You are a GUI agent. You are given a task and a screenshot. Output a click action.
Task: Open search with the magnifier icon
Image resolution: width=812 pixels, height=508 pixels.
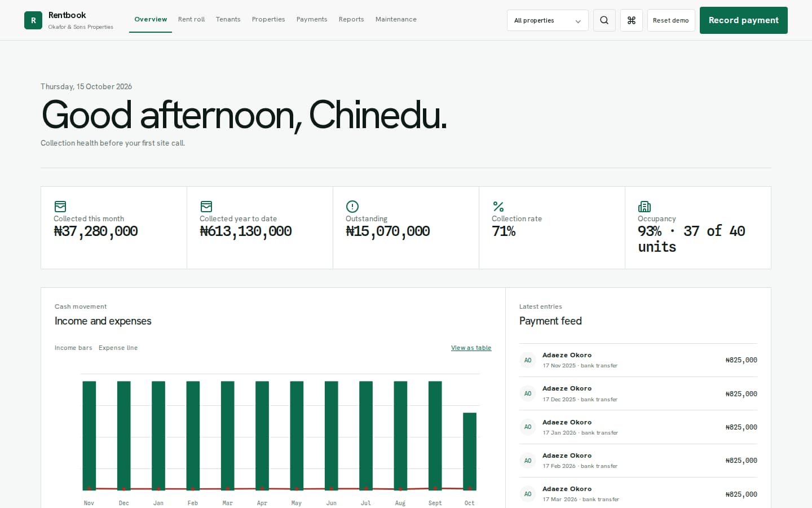pos(604,20)
